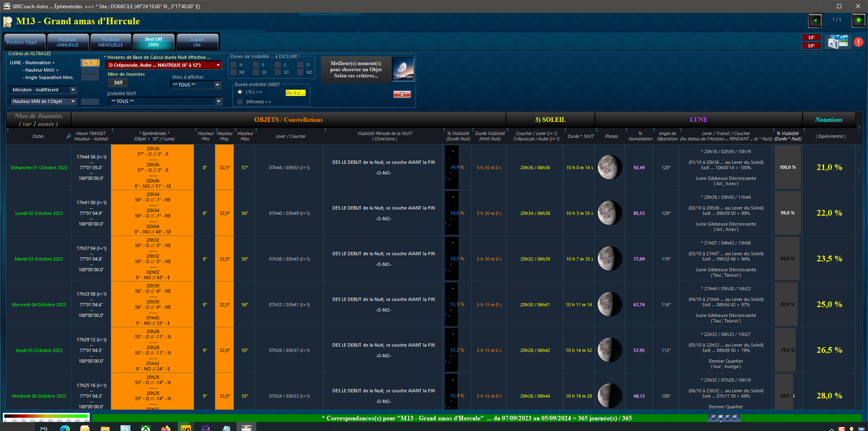868x431 pixels.
Task: Toggle the O zone exclusion checkbox
Action: [300, 65]
